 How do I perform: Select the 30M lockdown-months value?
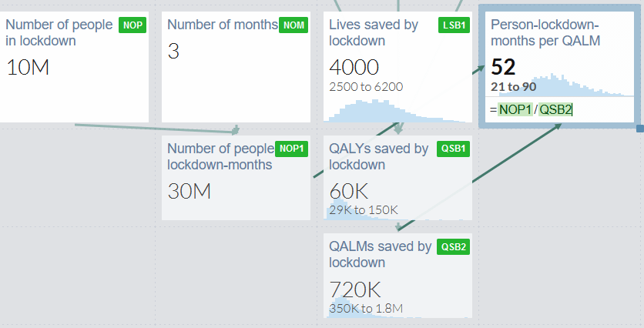coord(190,191)
